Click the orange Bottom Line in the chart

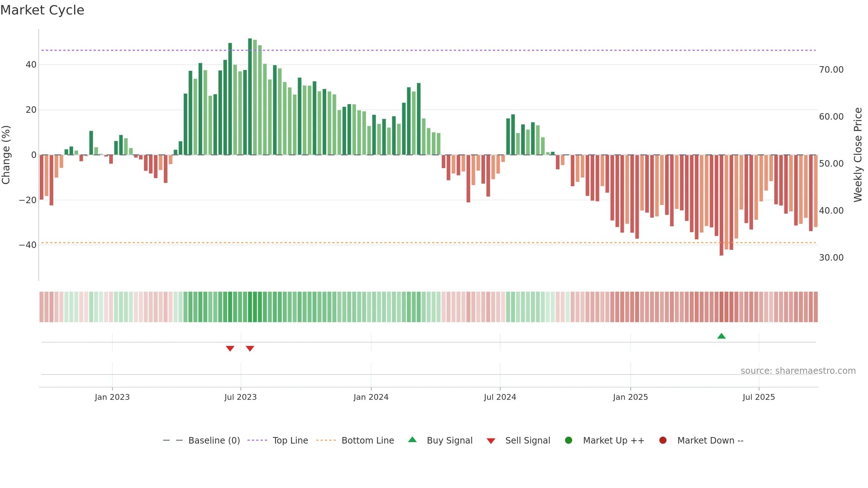point(429,243)
